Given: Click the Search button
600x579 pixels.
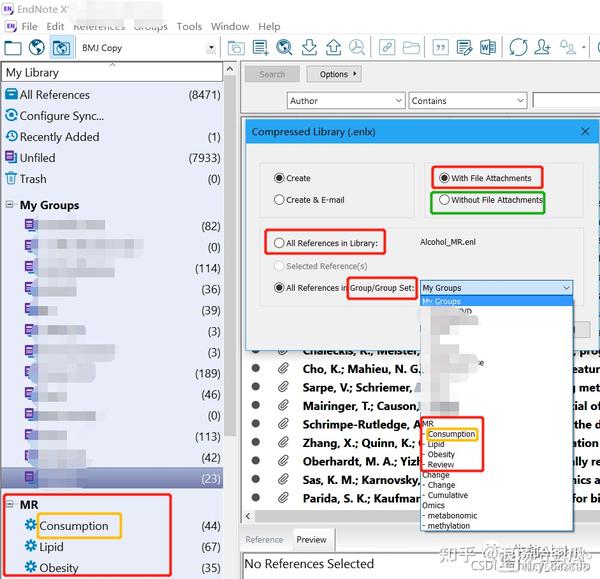Looking at the screenshot, I should [x=272, y=74].
